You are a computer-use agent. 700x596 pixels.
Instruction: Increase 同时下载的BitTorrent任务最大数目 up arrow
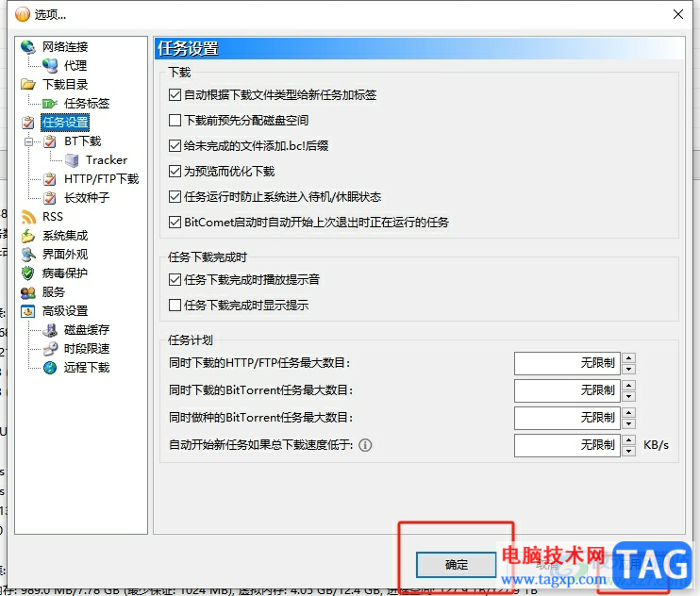(x=629, y=385)
